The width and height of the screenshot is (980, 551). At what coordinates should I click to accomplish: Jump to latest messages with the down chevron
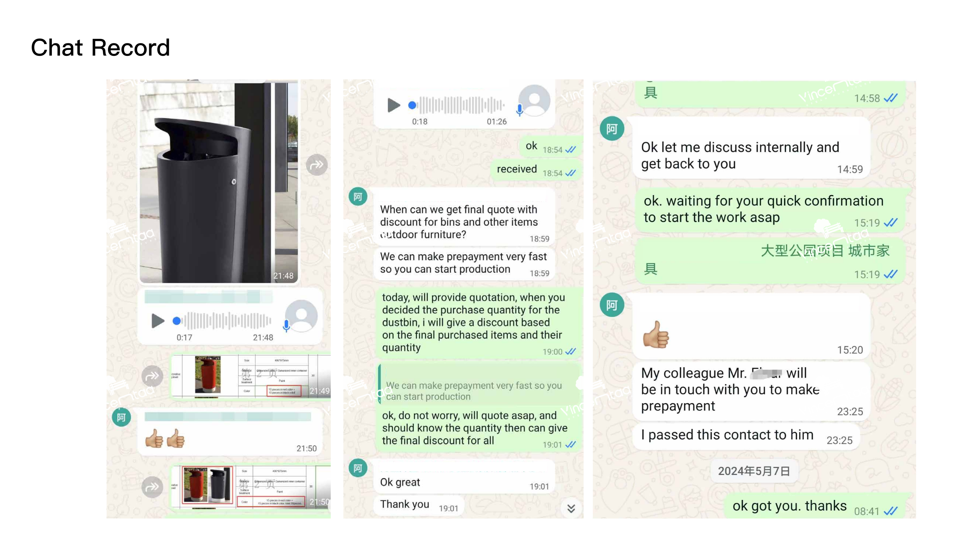[x=571, y=508]
